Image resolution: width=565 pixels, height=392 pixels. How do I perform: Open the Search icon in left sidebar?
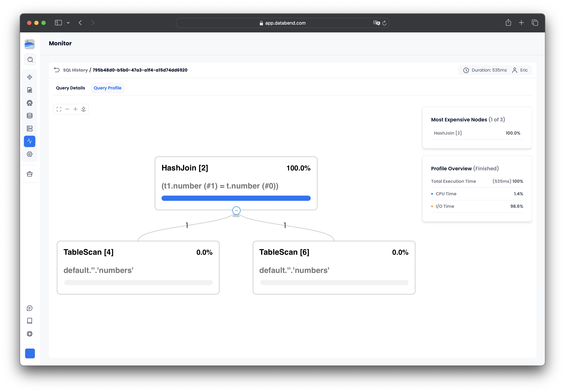coord(30,60)
